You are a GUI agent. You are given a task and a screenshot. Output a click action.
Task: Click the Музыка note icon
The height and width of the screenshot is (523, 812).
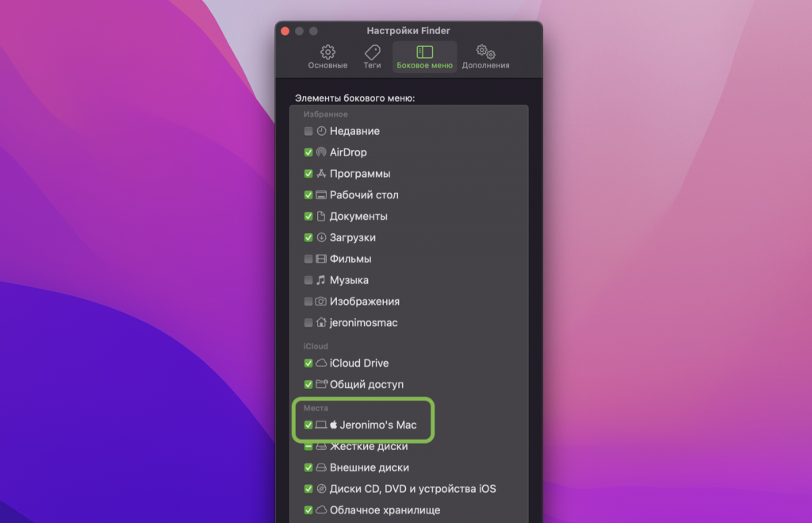click(321, 280)
